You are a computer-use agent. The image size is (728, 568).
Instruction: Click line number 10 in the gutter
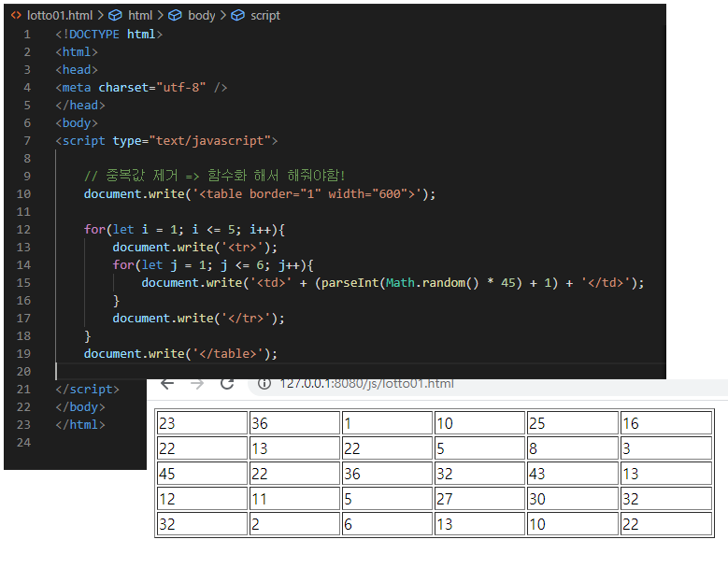(23, 194)
